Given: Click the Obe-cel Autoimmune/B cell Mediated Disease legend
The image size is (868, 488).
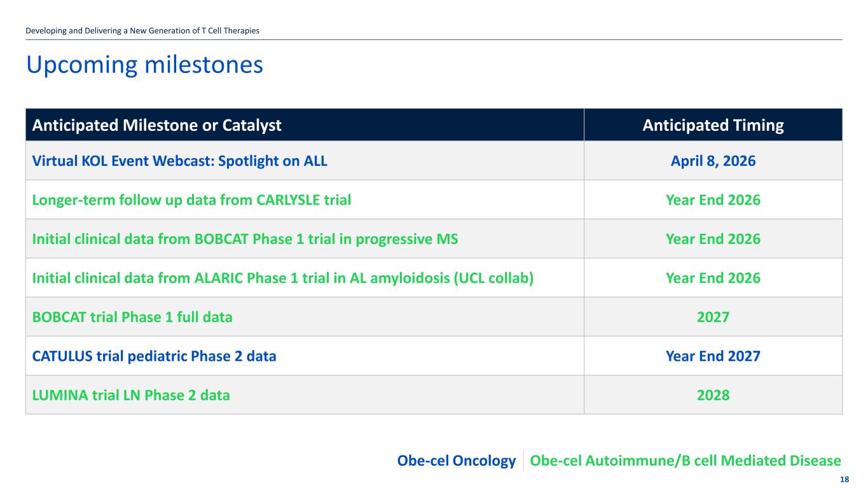Looking at the screenshot, I should [x=685, y=461].
